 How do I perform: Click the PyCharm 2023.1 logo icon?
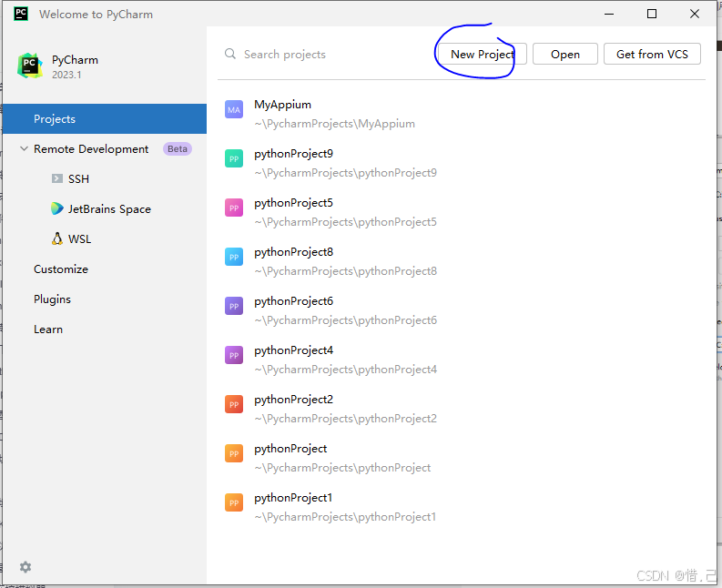click(x=30, y=66)
